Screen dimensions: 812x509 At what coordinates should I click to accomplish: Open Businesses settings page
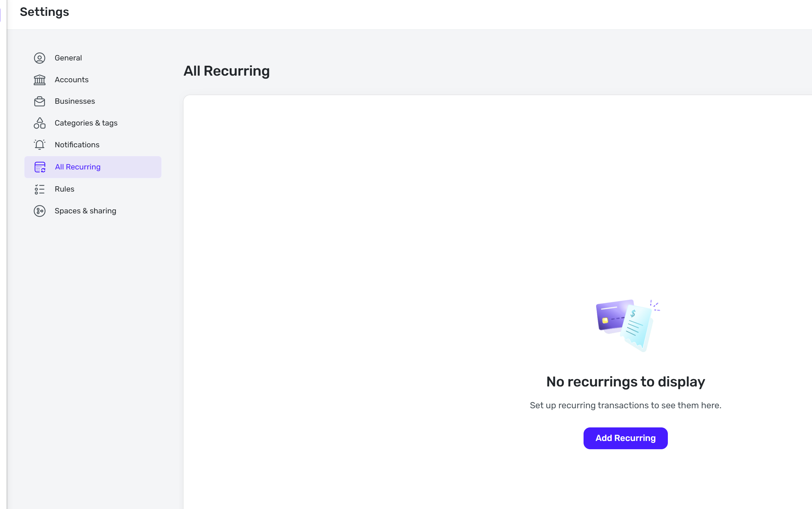75,101
